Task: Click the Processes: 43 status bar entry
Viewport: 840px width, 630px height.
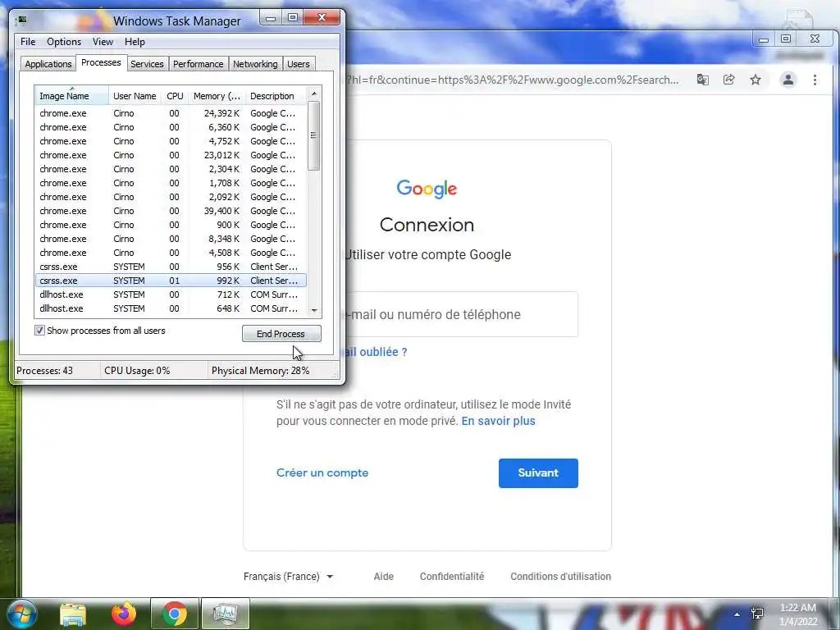Action: [x=44, y=370]
